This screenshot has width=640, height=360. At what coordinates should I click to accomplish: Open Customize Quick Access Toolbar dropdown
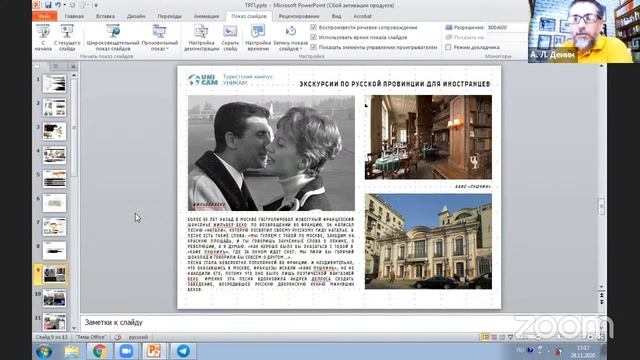(x=97, y=5)
